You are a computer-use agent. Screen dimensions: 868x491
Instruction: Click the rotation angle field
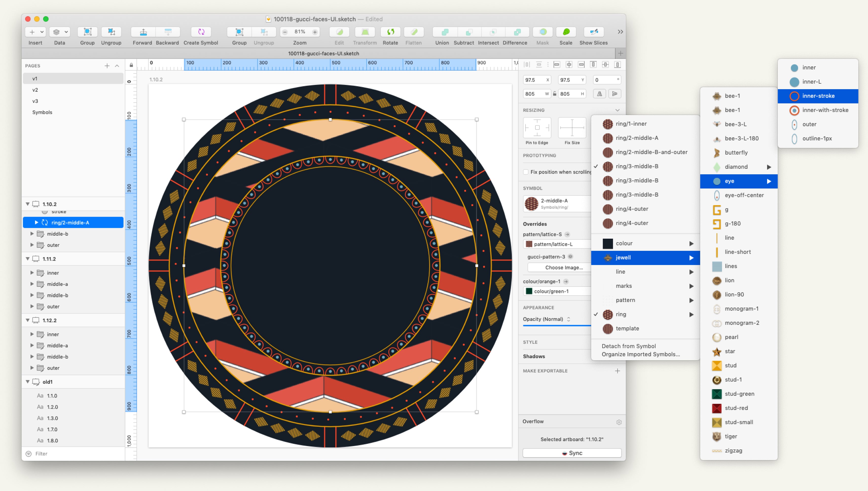607,80
